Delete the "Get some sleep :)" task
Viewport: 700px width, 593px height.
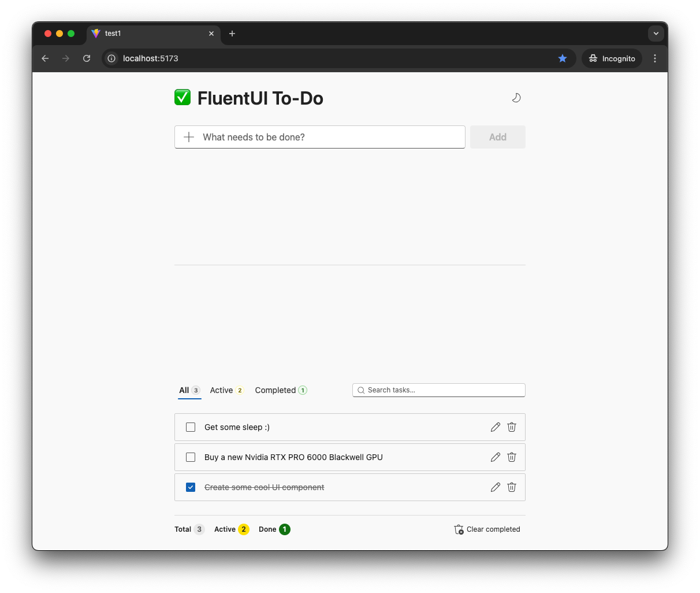(x=512, y=427)
